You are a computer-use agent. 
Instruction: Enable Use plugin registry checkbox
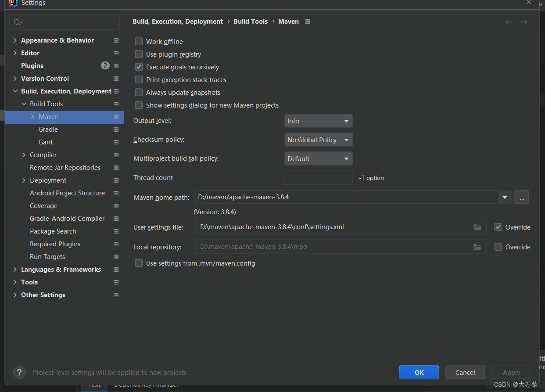point(139,54)
